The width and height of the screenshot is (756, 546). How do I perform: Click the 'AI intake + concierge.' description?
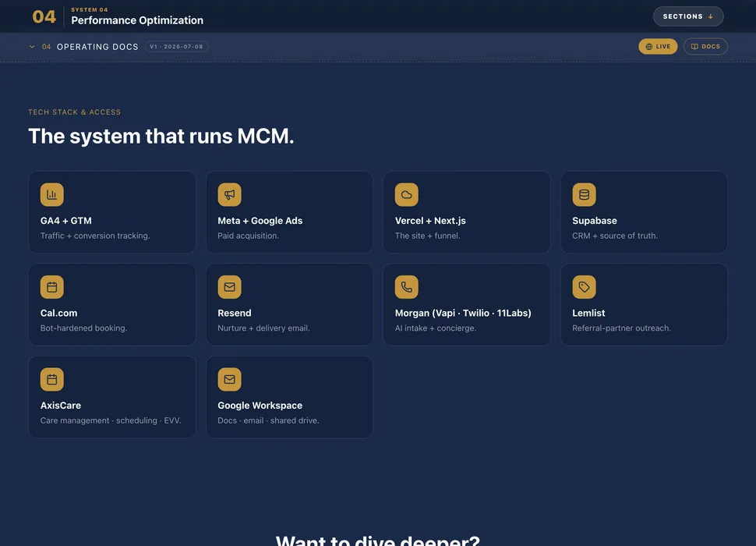(x=436, y=328)
